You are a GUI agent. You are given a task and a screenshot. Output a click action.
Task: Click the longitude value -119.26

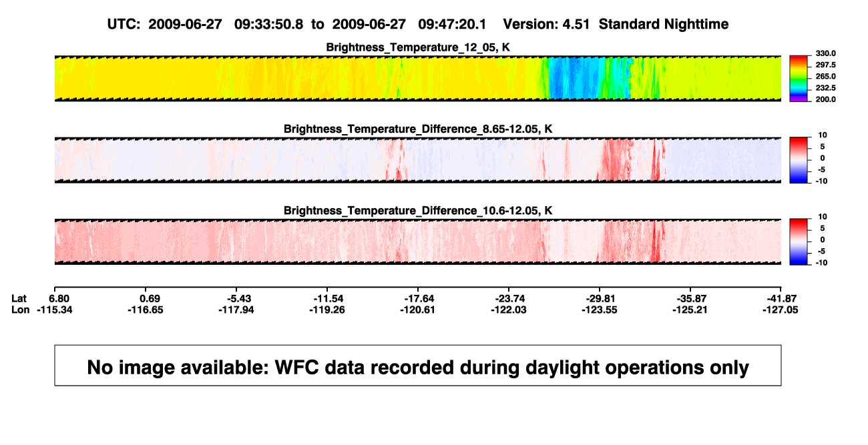(x=327, y=310)
